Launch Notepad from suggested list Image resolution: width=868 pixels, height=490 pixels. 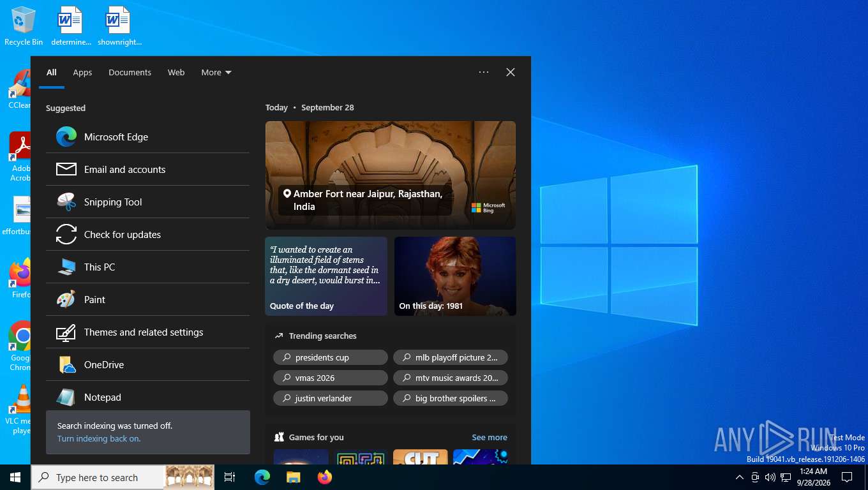click(147, 397)
